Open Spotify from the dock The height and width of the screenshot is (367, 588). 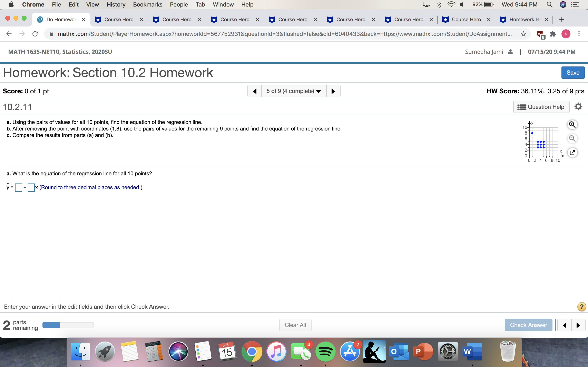(325, 351)
